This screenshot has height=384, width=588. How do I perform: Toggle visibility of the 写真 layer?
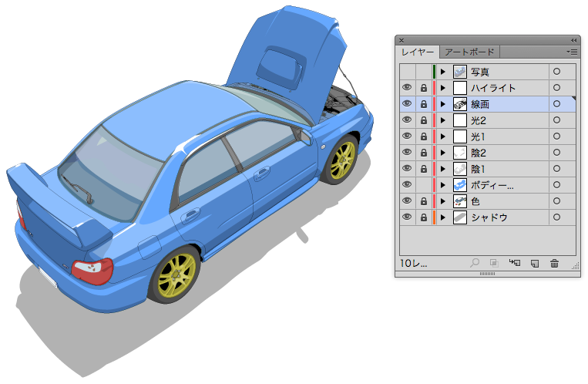pos(407,71)
